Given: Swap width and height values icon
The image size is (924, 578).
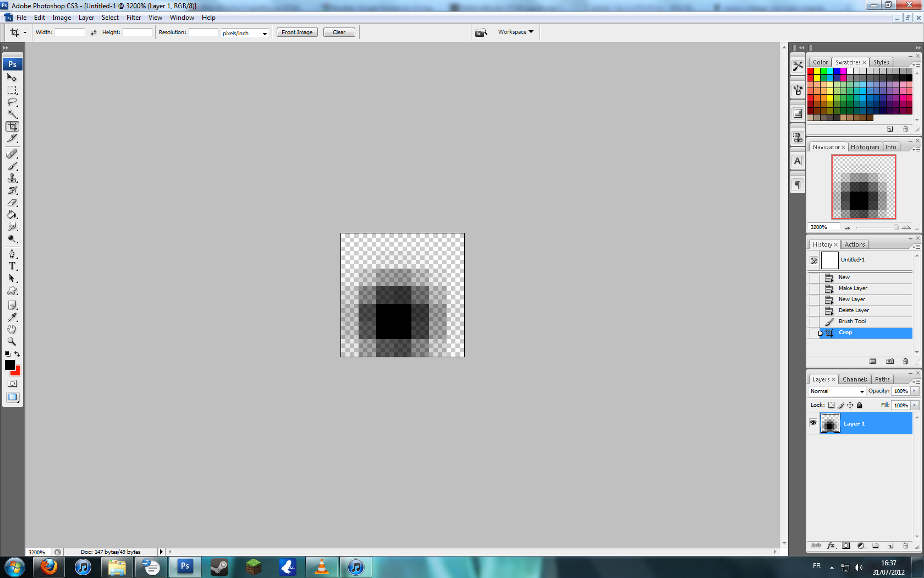Looking at the screenshot, I should tap(94, 32).
